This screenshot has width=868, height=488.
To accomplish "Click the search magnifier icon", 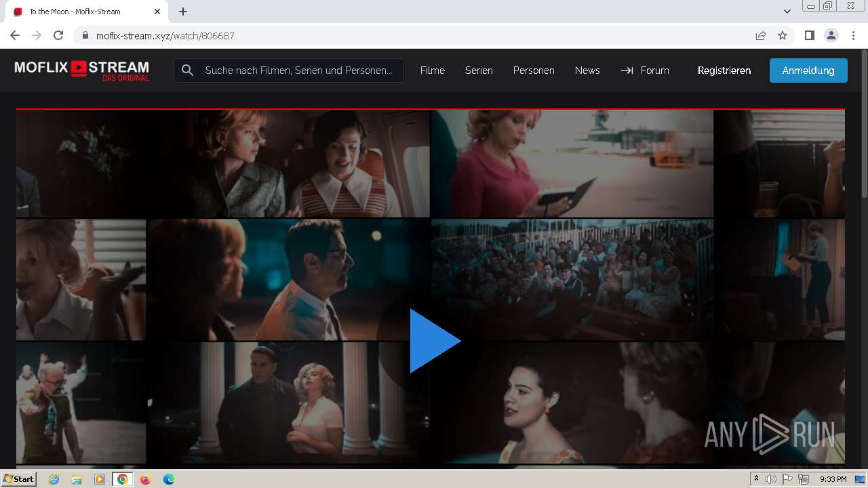I will click(x=188, y=70).
